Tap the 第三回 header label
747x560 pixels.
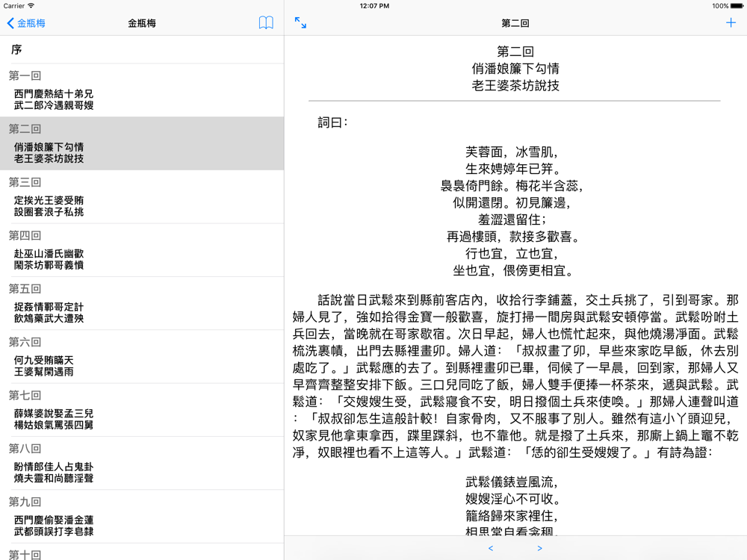(x=25, y=182)
